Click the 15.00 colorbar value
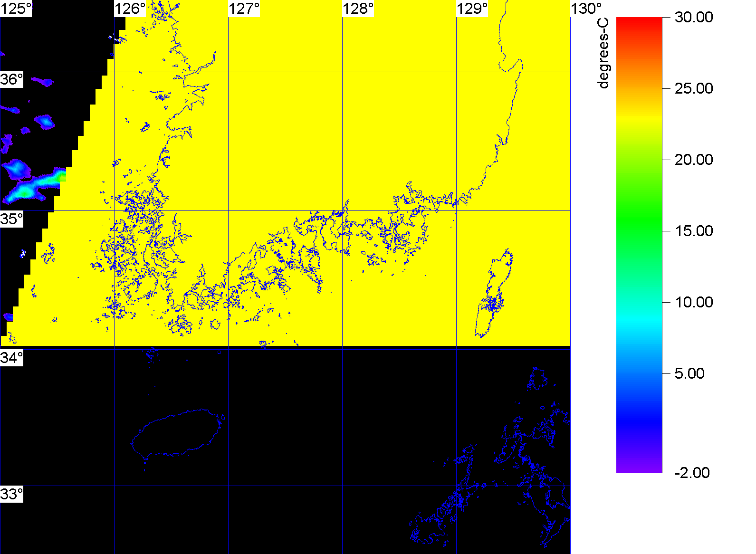Viewport: 756px width, 554px height. pyautogui.click(x=694, y=231)
